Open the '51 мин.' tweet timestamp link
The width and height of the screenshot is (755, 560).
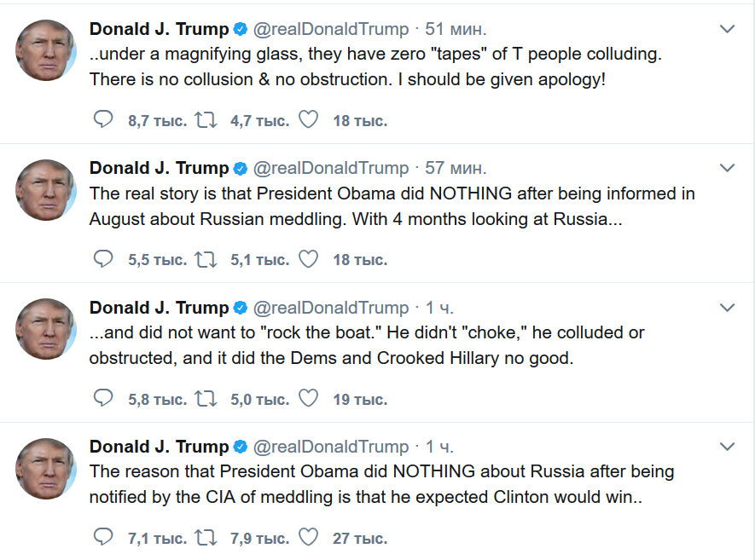(x=456, y=29)
